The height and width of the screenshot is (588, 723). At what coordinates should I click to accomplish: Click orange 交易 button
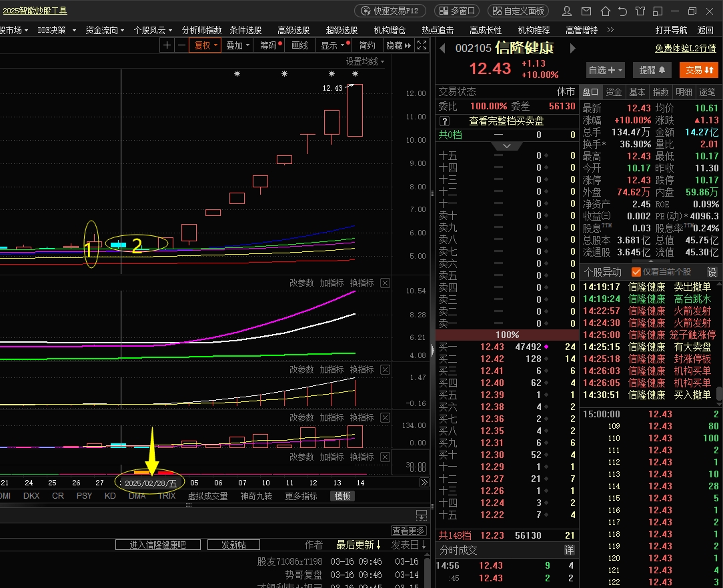699,70
